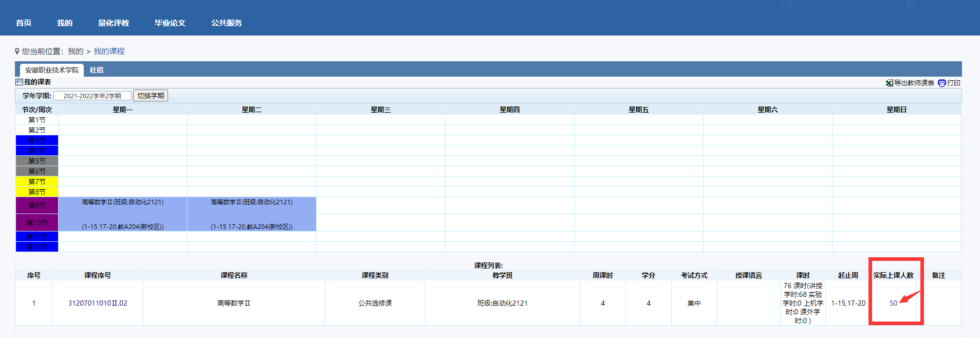Click the Excel export teacher timetable icon
Screen dimensions: 980x337
889,83
